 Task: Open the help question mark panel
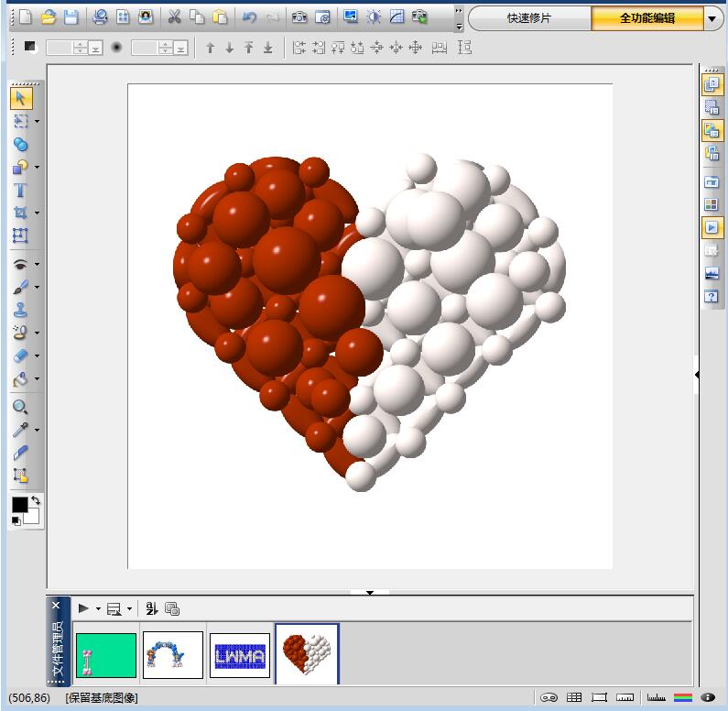712,296
